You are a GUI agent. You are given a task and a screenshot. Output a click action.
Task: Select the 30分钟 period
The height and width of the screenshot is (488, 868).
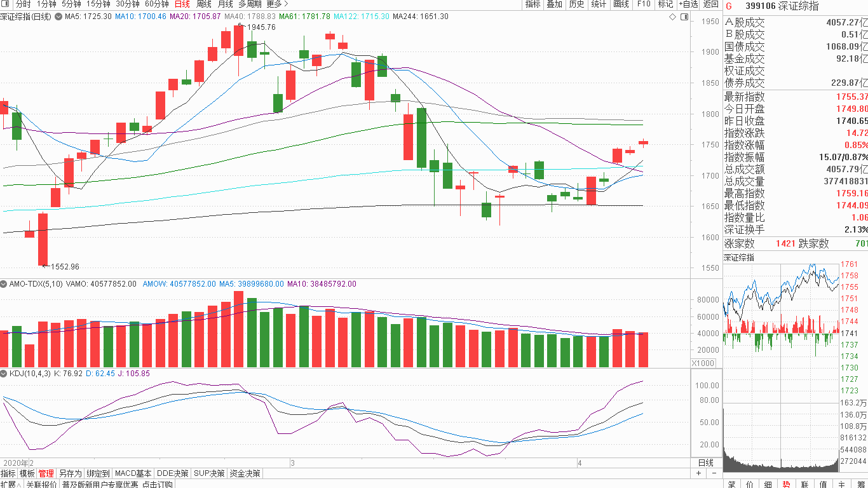click(x=127, y=4)
